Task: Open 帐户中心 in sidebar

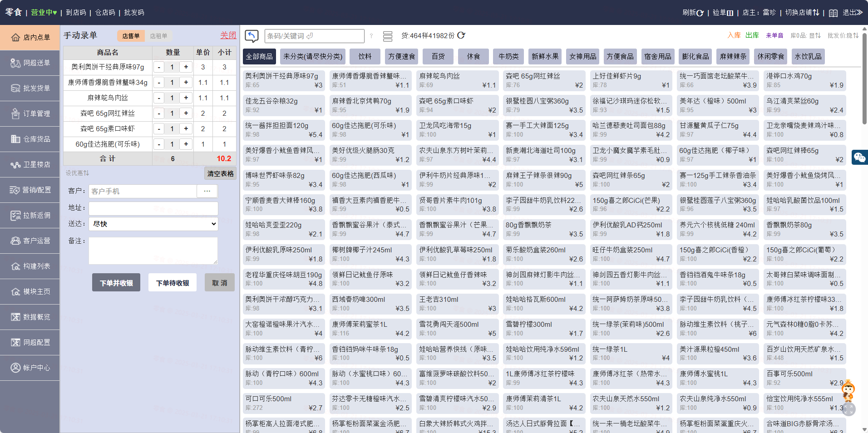Action: [x=30, y=368]
